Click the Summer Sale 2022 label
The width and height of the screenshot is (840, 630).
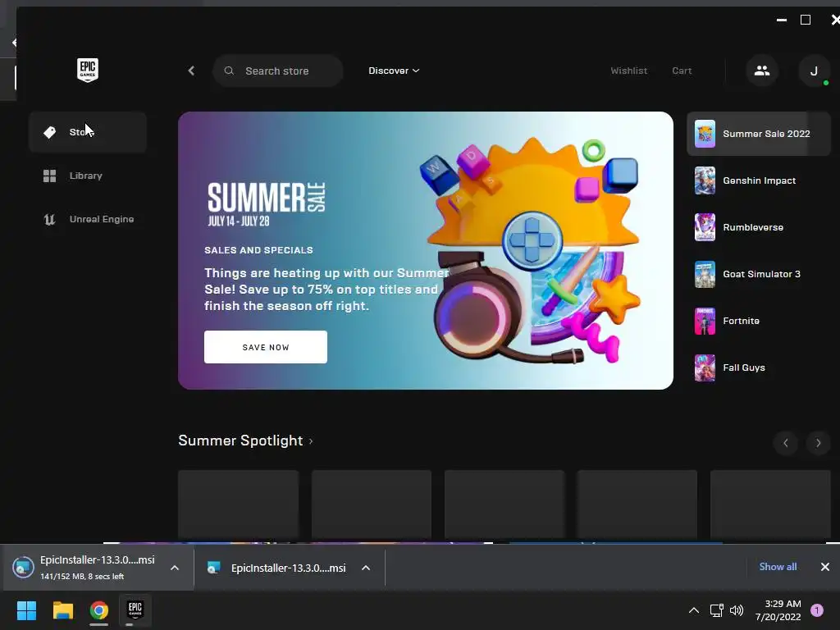[x=767, y=134]
